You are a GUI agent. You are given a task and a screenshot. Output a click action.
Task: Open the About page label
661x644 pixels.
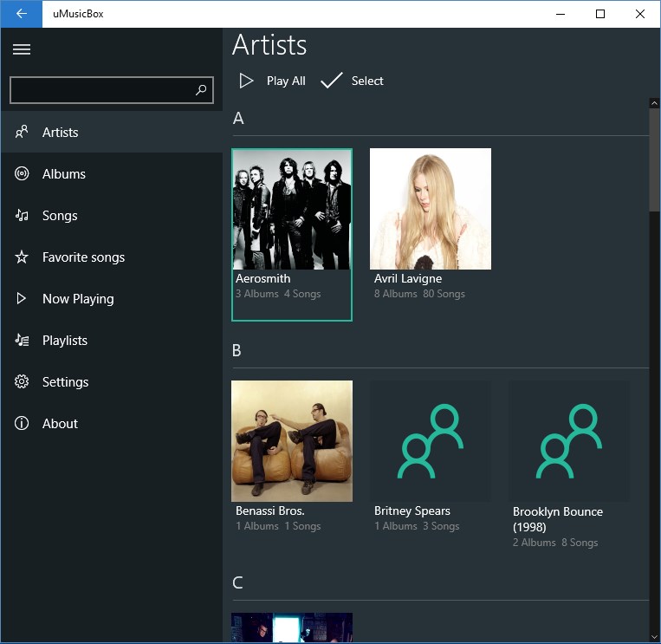[60, 424]
